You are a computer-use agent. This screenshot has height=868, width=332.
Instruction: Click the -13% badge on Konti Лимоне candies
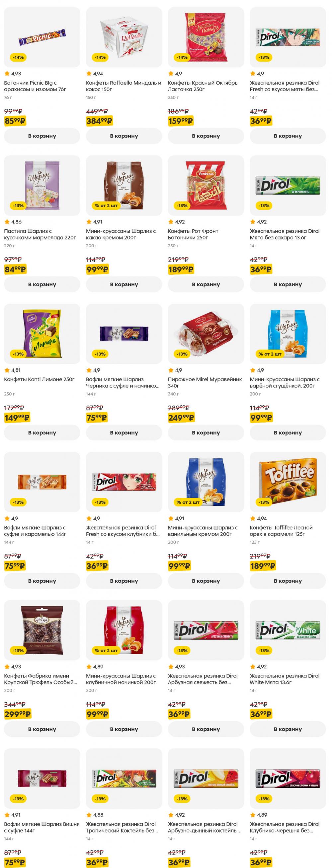[18, 354]
